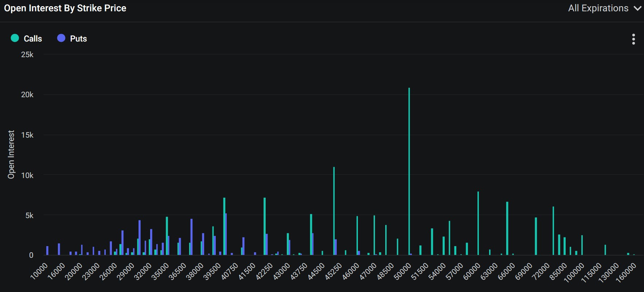Open the All Expirations dropdown
644x292 pixels.
point(598,8)
